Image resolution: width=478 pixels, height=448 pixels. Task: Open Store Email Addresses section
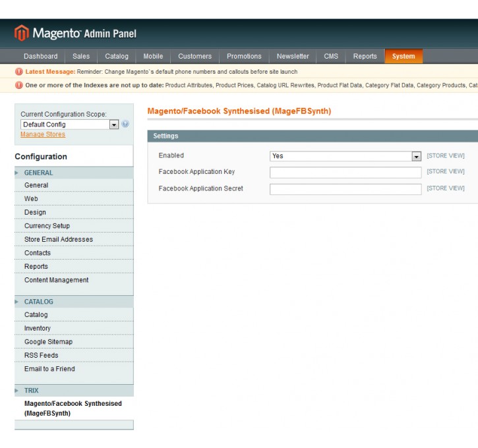pos(74,239)
